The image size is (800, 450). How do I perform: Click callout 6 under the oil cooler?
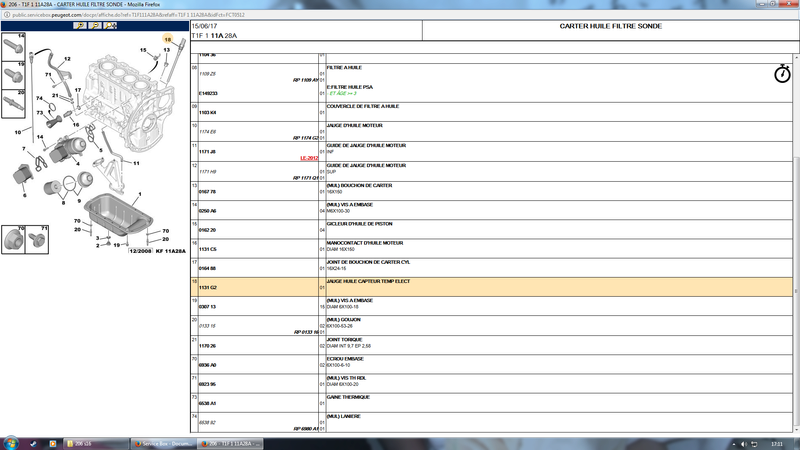click(24, 195)
